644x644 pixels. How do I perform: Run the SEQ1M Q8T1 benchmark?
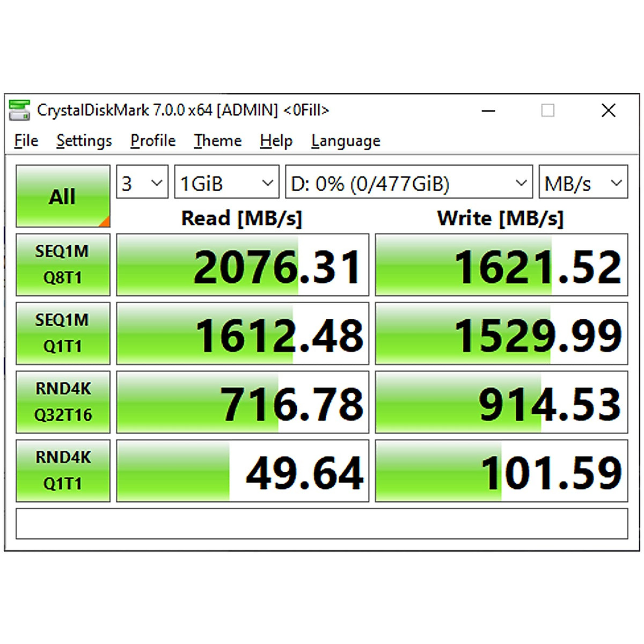63,265
